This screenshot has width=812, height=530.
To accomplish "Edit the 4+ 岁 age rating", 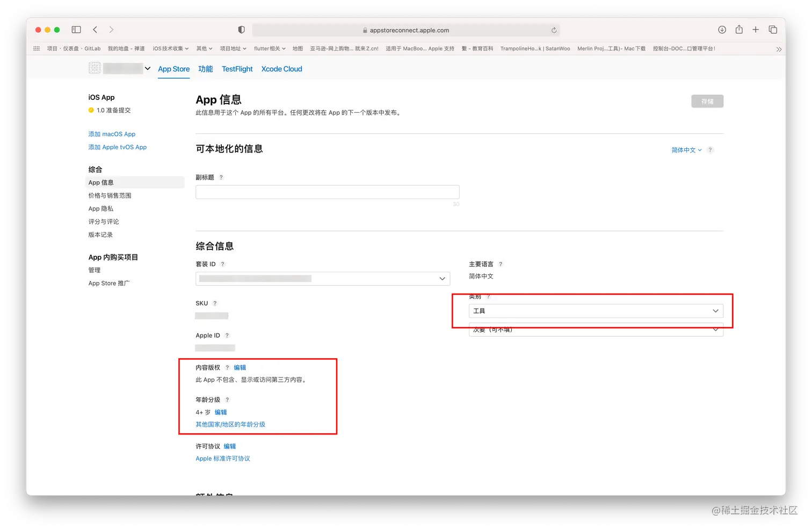I will click(221, 412).
